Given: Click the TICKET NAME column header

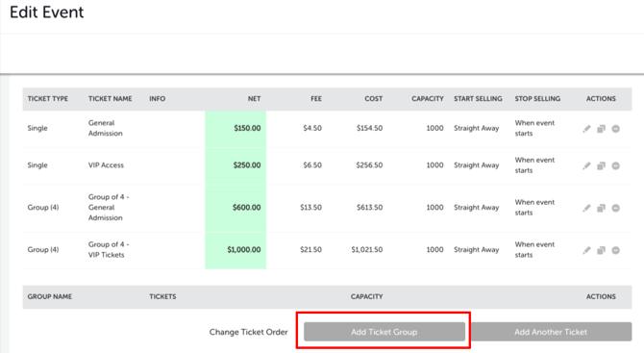Looking at the screenshot, I should click(111, 99).
